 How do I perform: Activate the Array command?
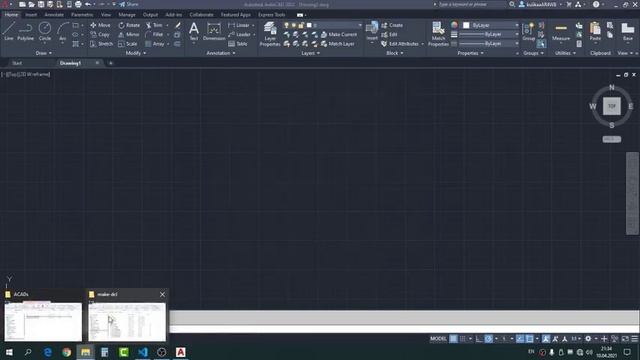(155, 44)
